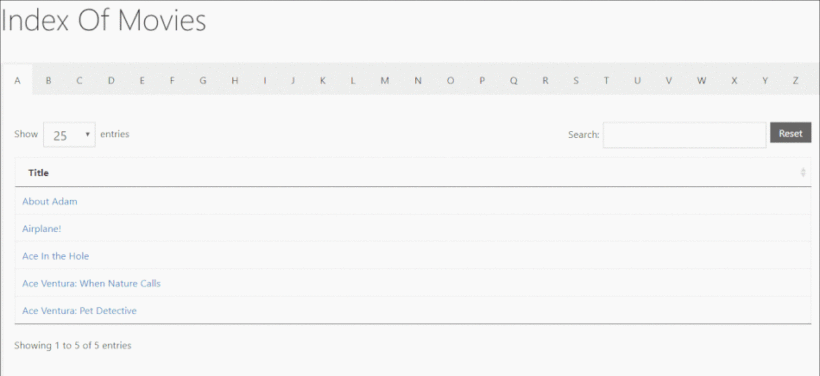The width and height of the screenshot is (820, 376).
Task: Open Ace Ventura: When Nature Calls link
Action: coord(92,283)
